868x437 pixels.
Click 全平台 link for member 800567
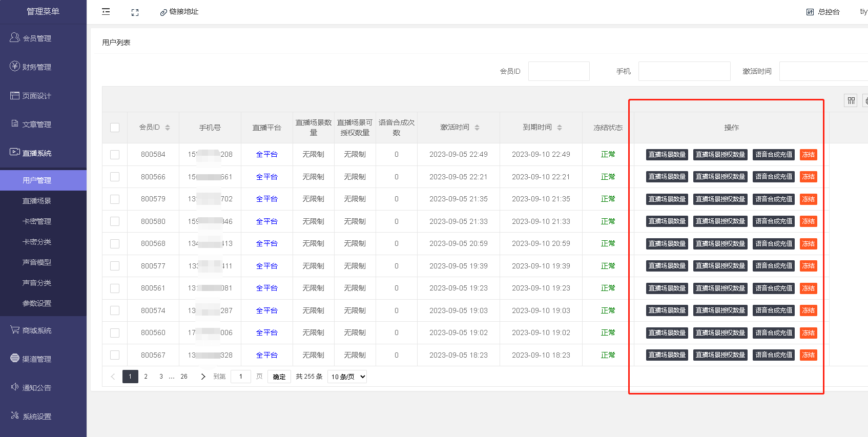(x=267, y=355)
